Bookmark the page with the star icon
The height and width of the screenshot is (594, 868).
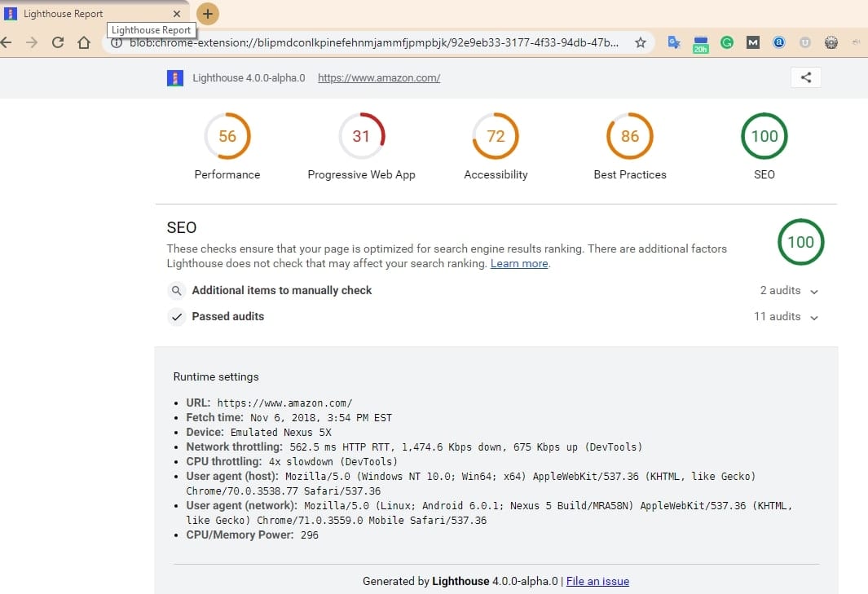(x=641, y=42)
